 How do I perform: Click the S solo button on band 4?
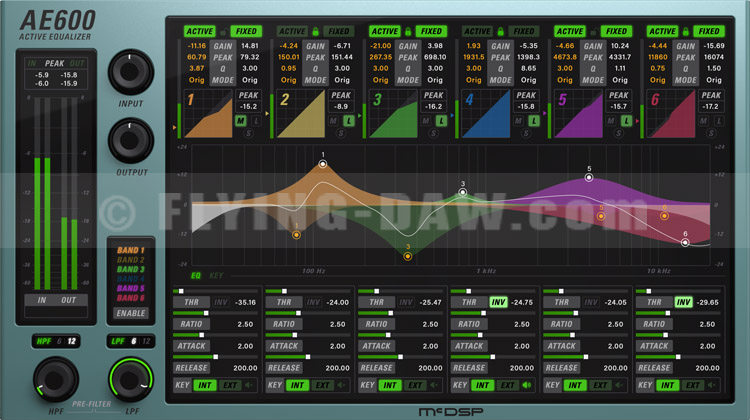[x=526, y=133]
